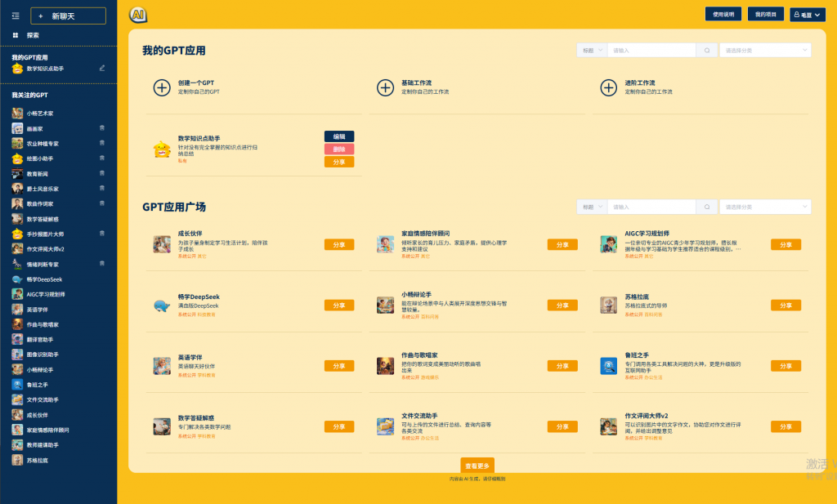This screenshot has height=504, width=837.
Task: Click the search magnifier in GPT应用广场 section
Action: [x=707, y=207]
